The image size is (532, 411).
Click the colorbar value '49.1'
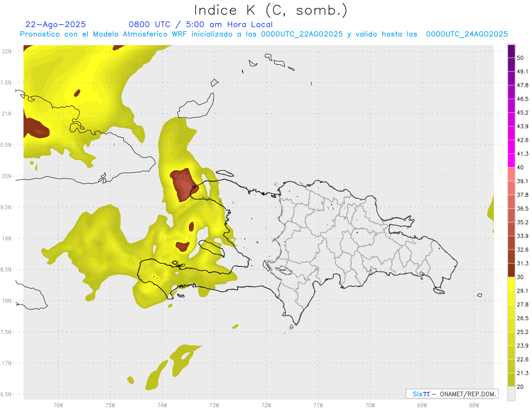point(523,71)
